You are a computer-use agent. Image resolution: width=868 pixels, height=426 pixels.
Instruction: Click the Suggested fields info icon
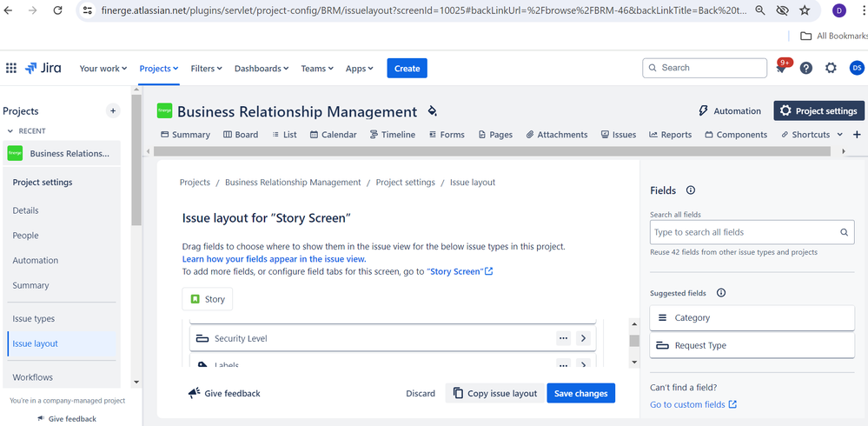point(721,292)
